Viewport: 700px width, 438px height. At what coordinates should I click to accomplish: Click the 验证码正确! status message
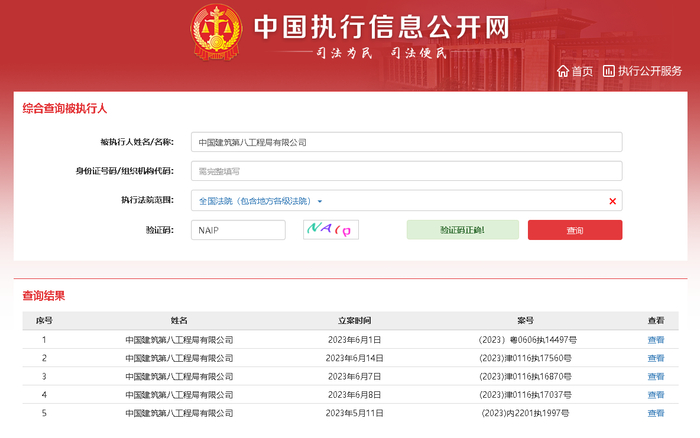pyautogui.click(x=462, y=230)
